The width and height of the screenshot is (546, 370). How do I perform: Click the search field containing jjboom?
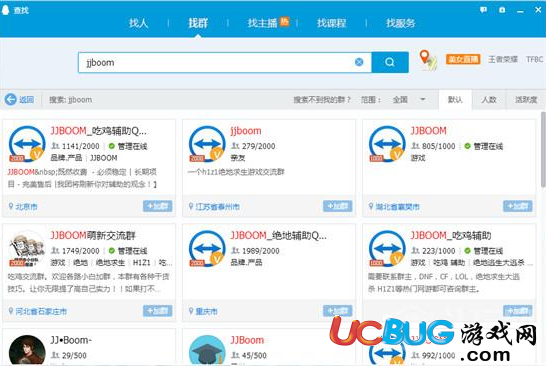(225, 63)
